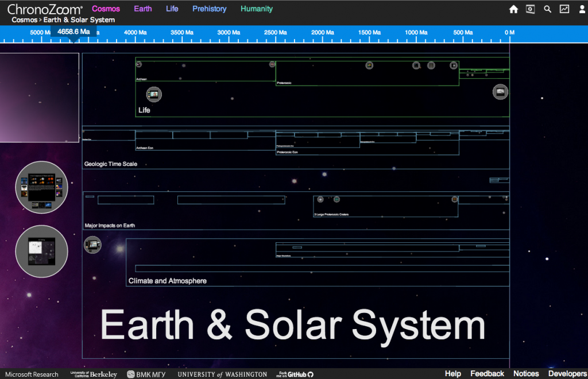
Task: Open the exhibit icon at the Archean box's end
Action: [x=272, y=64]
